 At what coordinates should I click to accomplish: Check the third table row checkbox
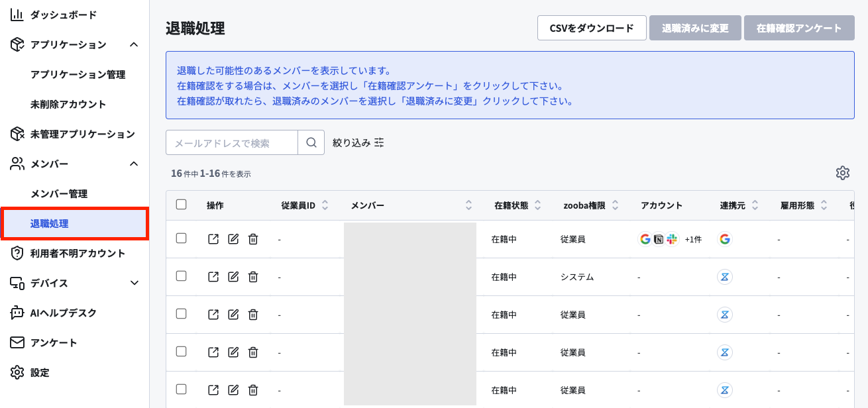tap(181, 314)
